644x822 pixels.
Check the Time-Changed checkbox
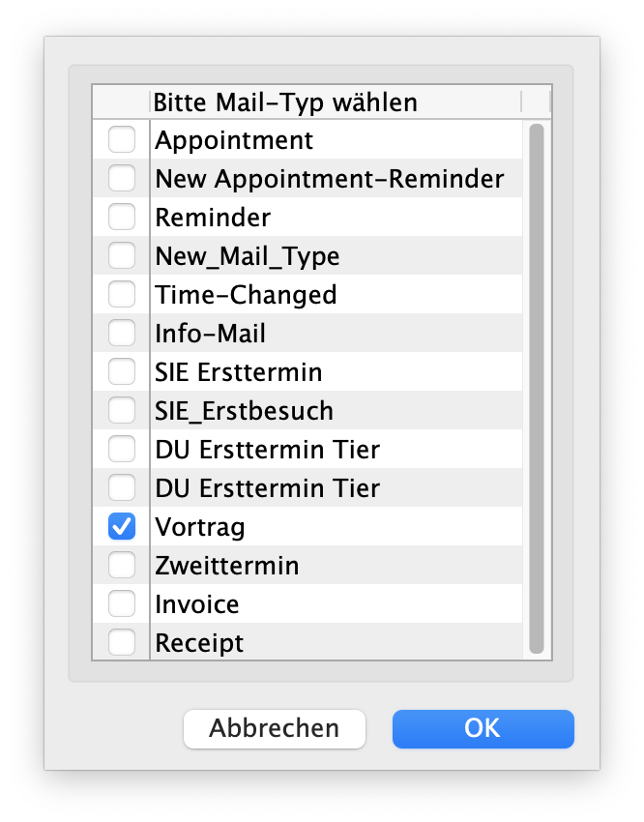tap(122, 295)
